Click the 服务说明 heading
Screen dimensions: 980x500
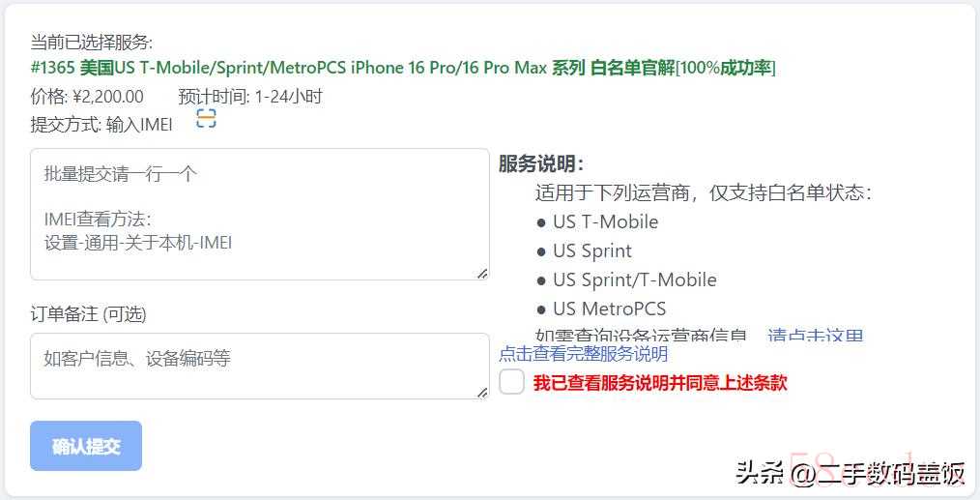[x=541, y=164]
